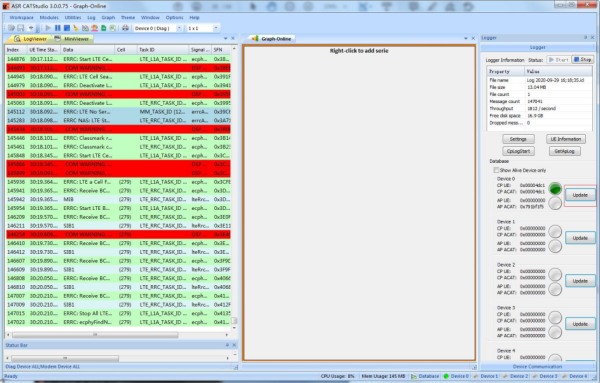This screenshot has width=600, height=383.
Task: Click the green Device 0 status bar indicator
Action: 446,376
